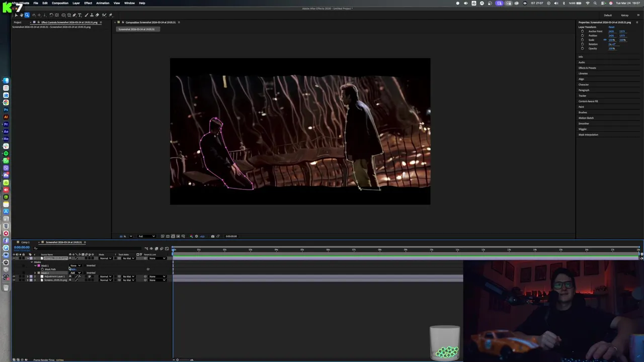This screenshot has height=362, width=644.
Task: Toggle Scale stopwatch in Properties
Action: pyautogui.click(x=582, y=40)
